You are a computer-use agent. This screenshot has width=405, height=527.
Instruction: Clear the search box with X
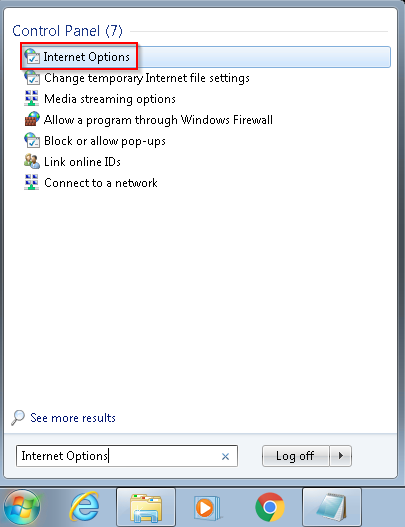[x=225, y=456]
